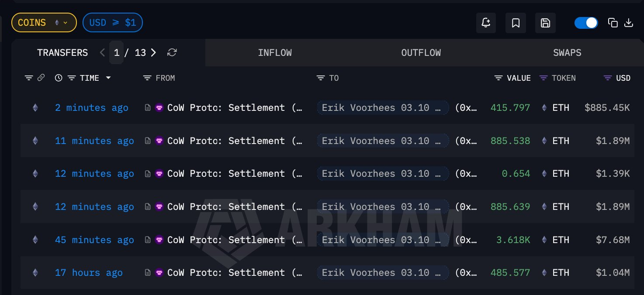This screenshot has width=644, height=295.
Task: Switch to the OUTFLOW tab
Action: tap(421, 53)
